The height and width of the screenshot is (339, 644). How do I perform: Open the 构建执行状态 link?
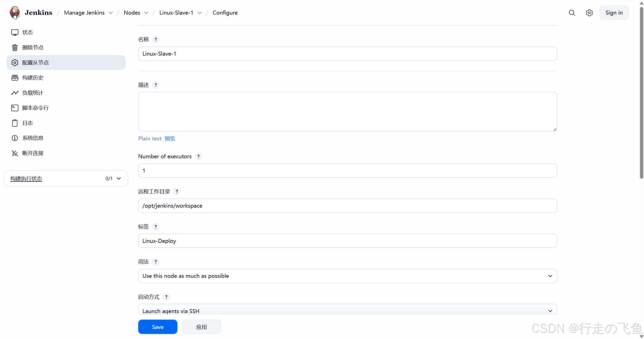coord(26,179)
